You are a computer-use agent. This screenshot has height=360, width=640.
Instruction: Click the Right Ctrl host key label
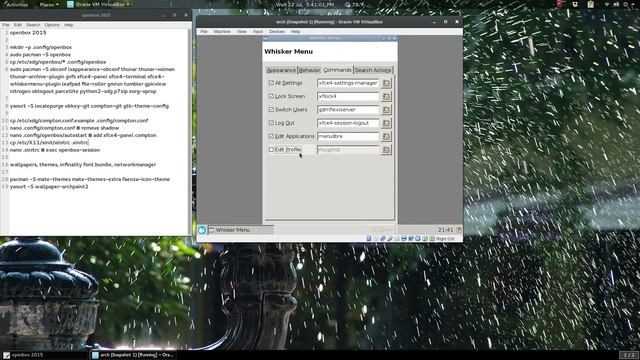445,239
